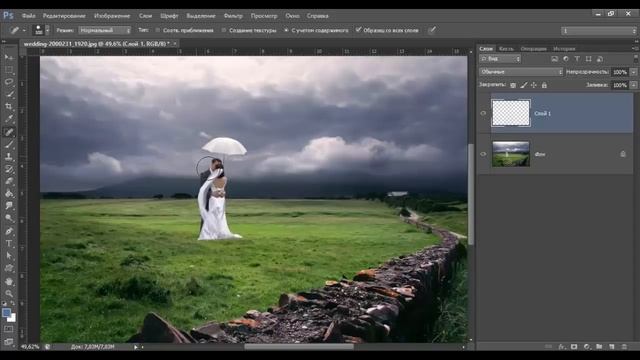Change screen mode icon in toolbox
The height and width of the screenshot is (360, 640).
click(x=9, y=341)
